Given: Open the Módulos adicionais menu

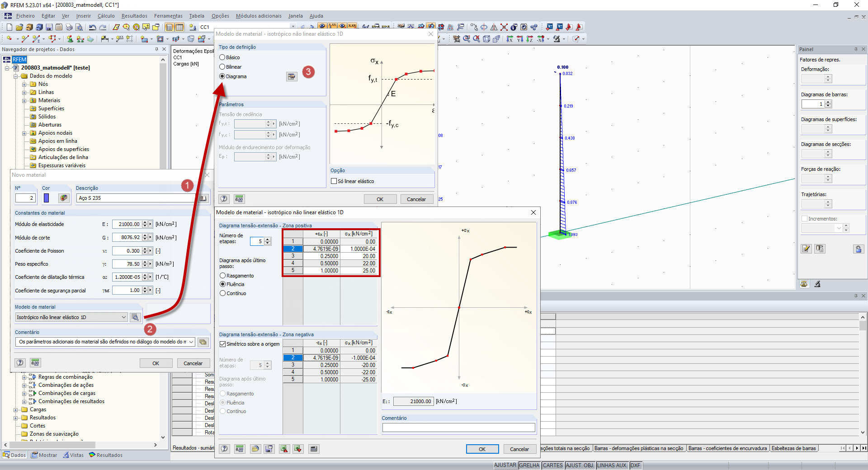Looking at the screenshot, I should (x=259, y=16).
